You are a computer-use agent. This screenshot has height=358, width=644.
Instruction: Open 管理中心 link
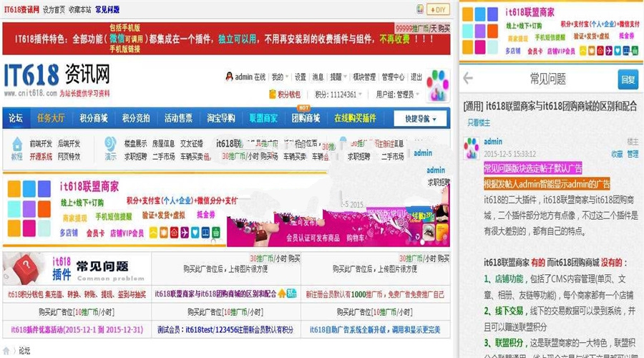393,77
